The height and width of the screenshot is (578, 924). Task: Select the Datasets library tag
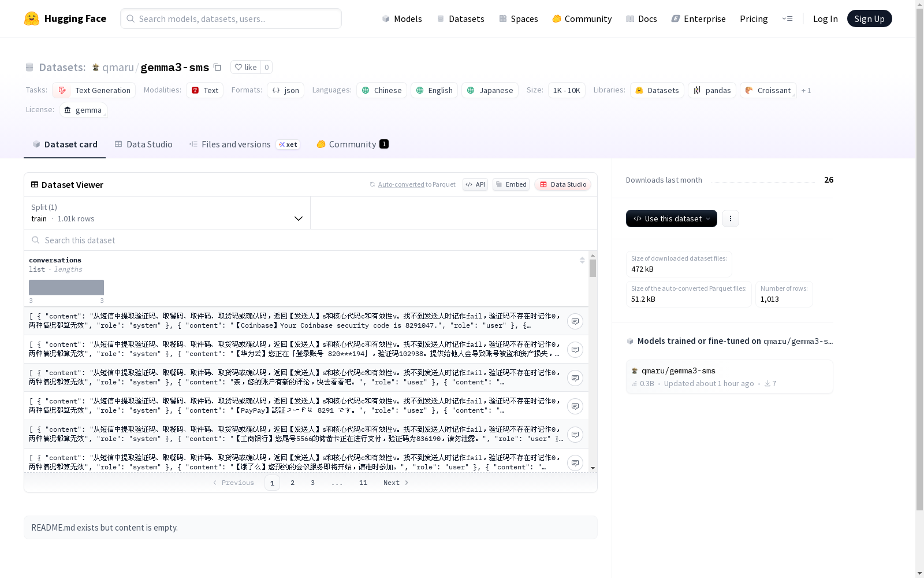[657, 90]
